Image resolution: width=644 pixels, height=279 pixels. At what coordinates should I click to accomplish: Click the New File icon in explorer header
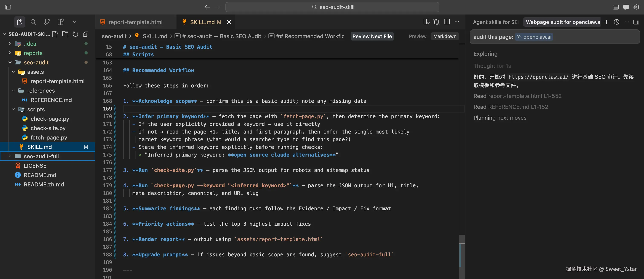point(55,34)
